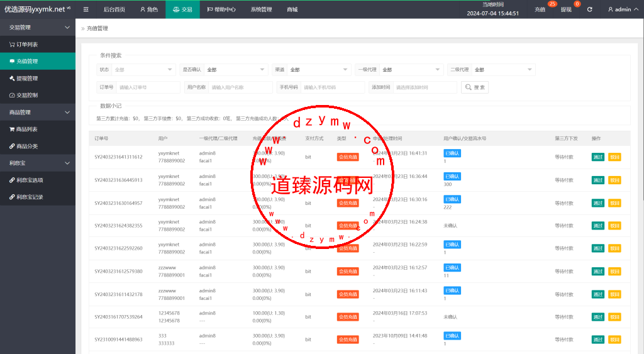644x354 pixels.
Task: Click 通过 for order SY2403231636445913
Action: 598,180
